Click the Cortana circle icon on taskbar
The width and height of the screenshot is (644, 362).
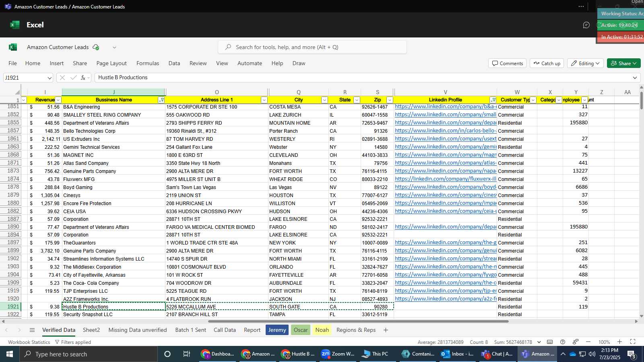(167, 354)
